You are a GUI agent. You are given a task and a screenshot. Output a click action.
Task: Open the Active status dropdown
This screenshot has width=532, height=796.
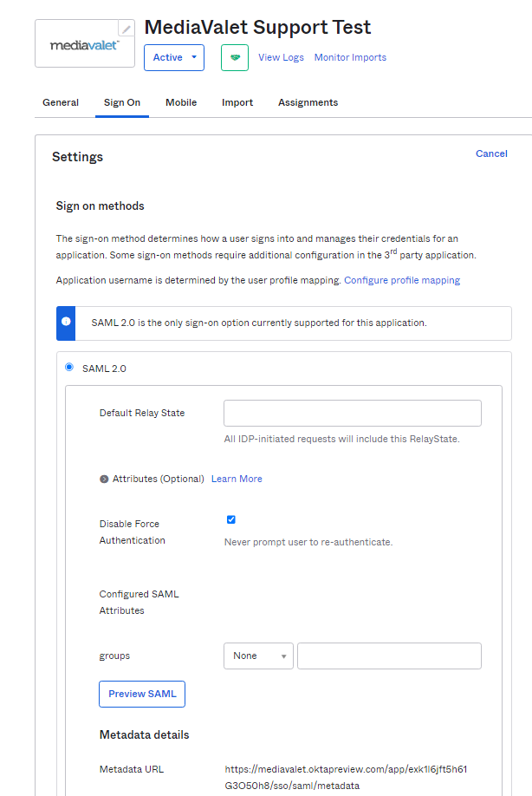[x=174, y=57]
